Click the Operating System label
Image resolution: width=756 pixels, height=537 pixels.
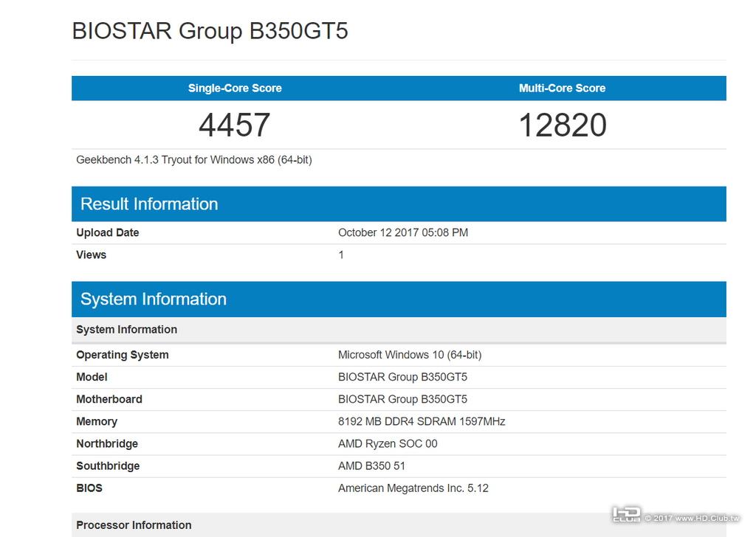[x=123, y=355]
